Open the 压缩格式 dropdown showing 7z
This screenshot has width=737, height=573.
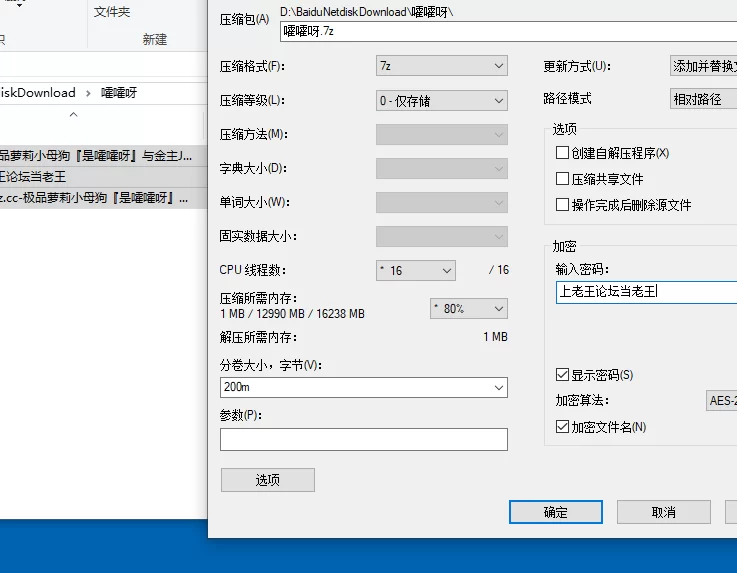pos(441,66)
